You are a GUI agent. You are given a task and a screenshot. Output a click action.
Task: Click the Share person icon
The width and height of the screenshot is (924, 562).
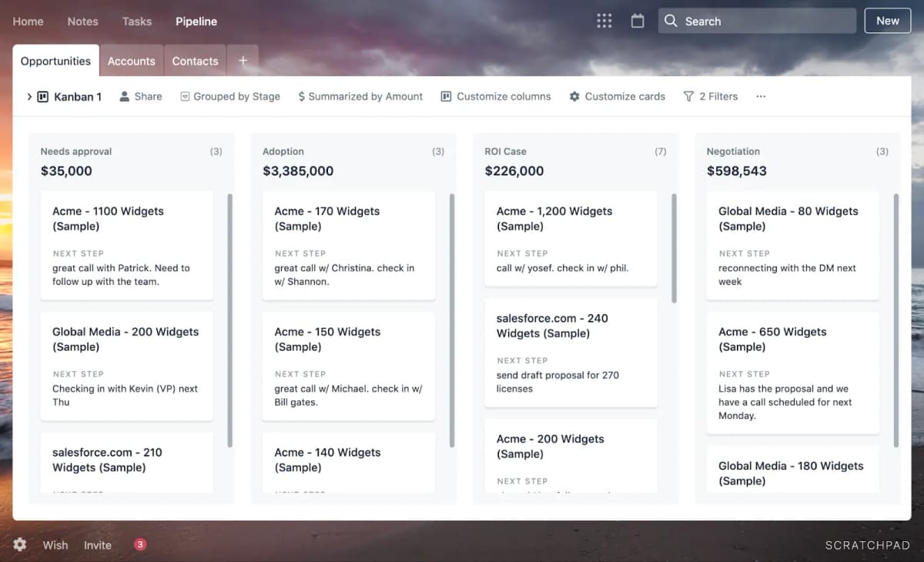pyautogui.click(x=124, y=96)
